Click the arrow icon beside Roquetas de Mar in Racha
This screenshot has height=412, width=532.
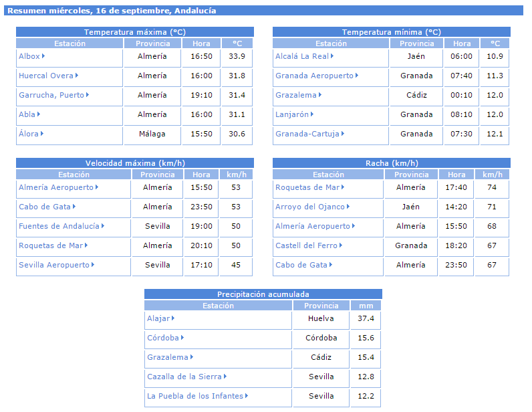coord(344,188)
